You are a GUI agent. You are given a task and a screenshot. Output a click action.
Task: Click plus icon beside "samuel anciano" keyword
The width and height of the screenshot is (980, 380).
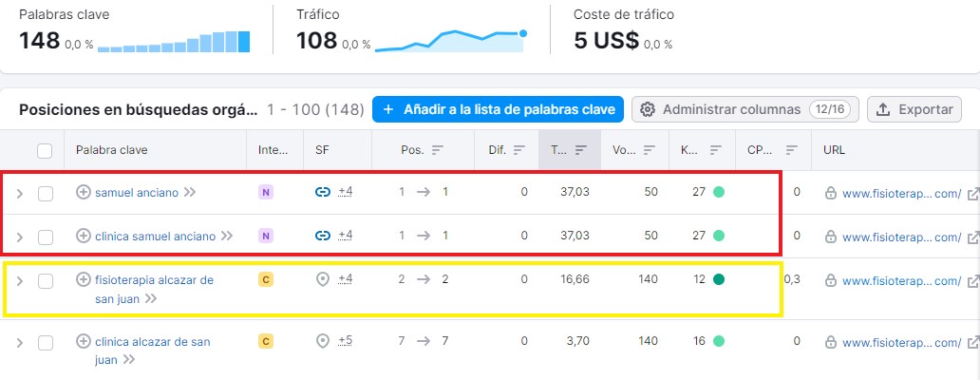point(84,192)
